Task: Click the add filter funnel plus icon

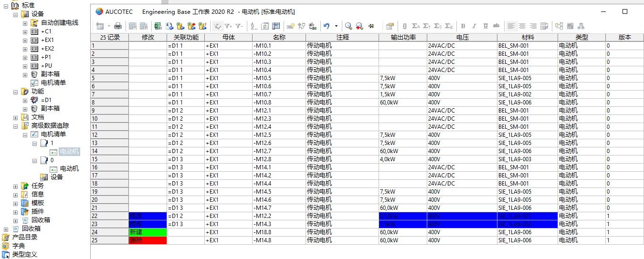Action: (x=228, y=26)
